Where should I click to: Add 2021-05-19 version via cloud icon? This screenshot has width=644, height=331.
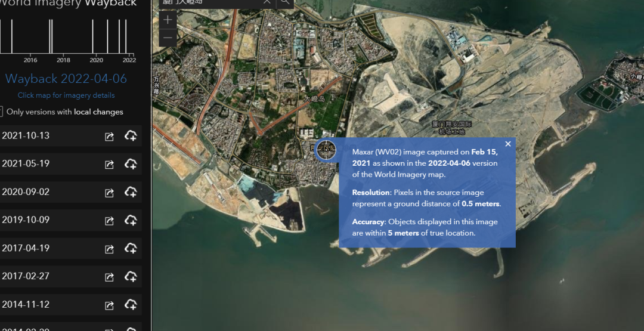coord(131,164)
